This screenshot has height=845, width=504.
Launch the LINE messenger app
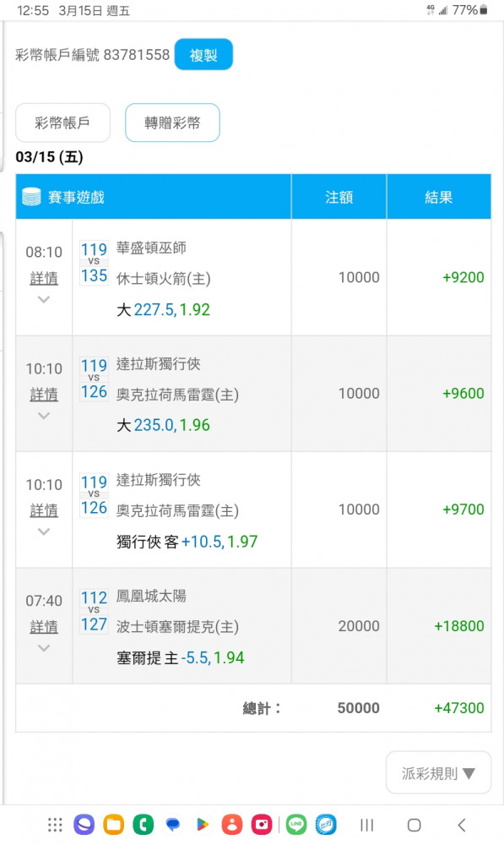[296, 825]
